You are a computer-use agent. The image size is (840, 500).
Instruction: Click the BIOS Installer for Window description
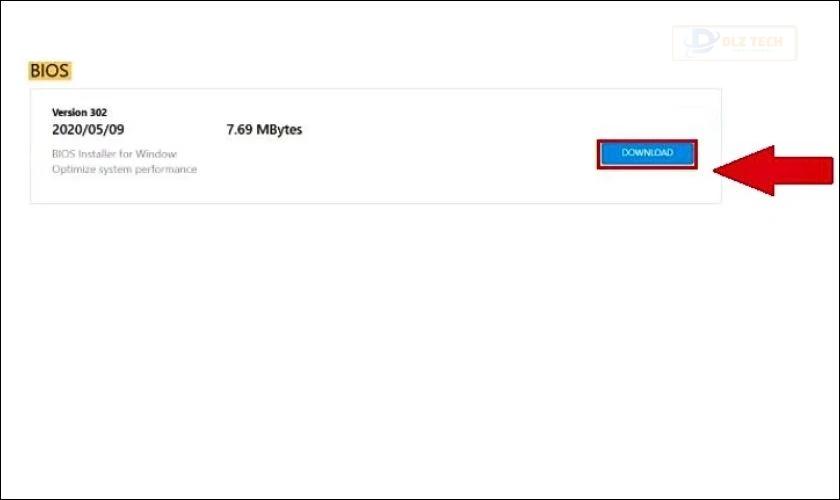(114, 154)
